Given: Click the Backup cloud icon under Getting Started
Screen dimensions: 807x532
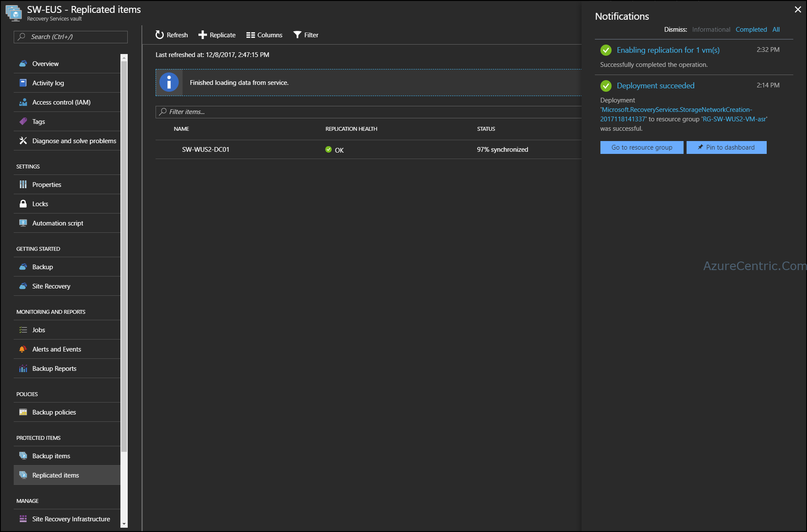Looking at the screenshot, I should pos(23,267).
